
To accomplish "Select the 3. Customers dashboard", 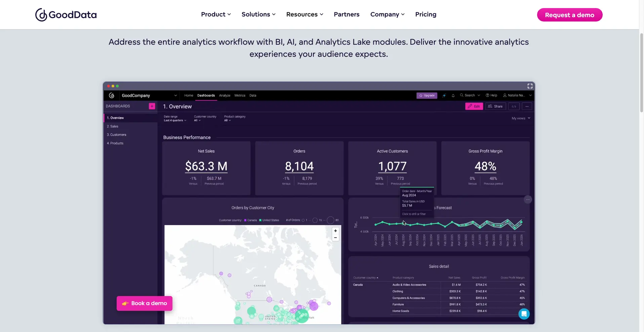I will pyautogui.click(x=130, y=135).
